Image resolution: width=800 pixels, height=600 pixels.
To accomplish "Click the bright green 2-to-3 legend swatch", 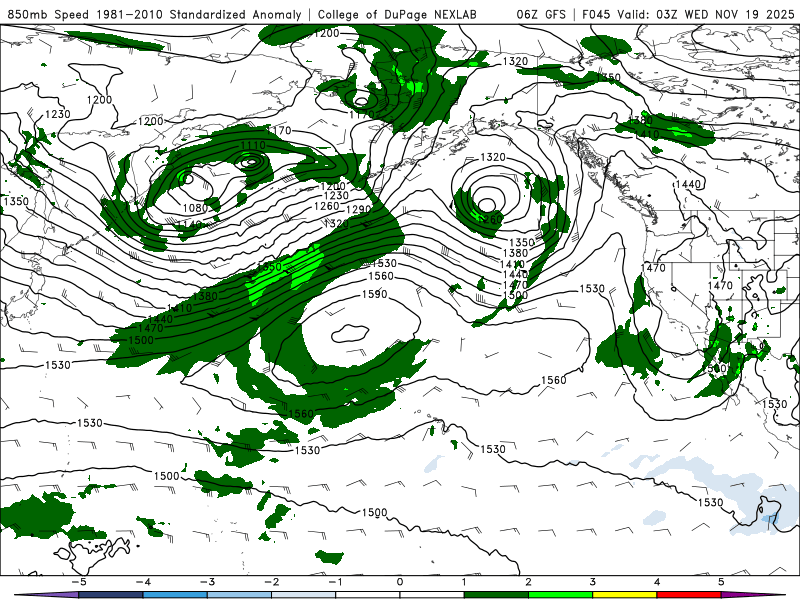I will [x=560, y=595].
